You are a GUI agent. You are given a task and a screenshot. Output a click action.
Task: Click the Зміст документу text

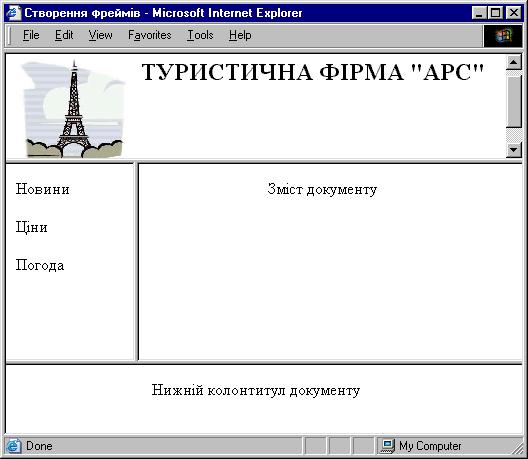click(x=322, y=189)
